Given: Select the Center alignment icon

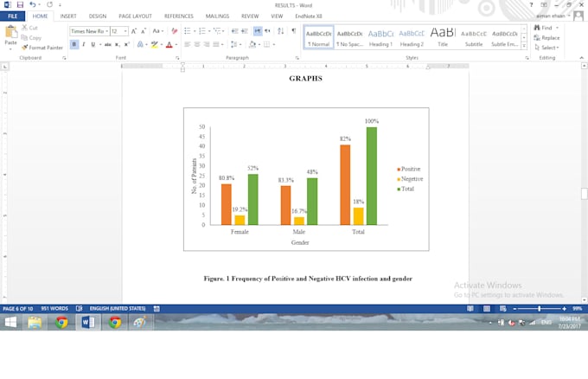Looking at the screenshot, I should coord(196,44).
